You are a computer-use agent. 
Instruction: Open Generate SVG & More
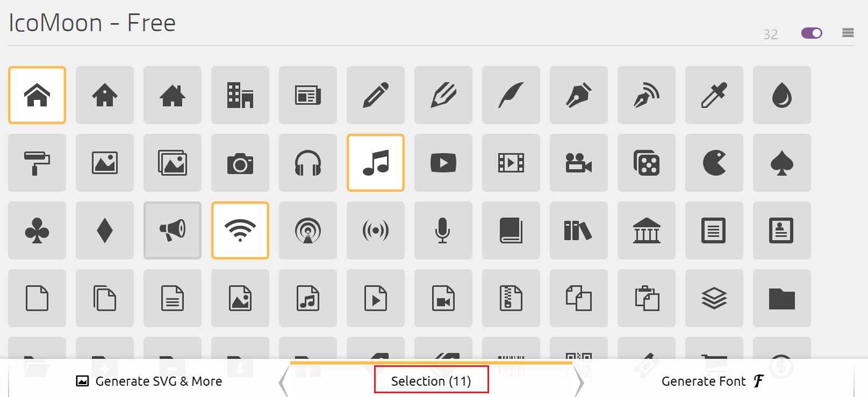pos(149,381)
